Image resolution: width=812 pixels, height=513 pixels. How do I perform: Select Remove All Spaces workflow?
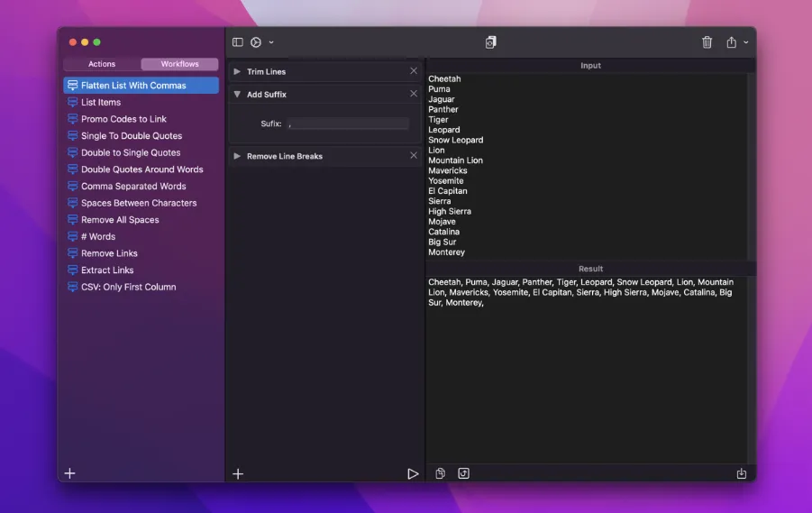click(x=141, y=220)
